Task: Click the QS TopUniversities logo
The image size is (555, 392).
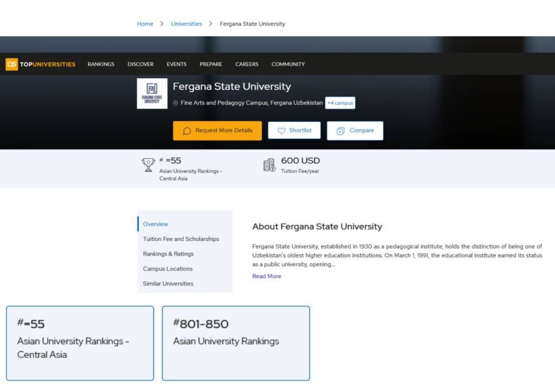Action: pyautogui.click(x=40, y=64)
